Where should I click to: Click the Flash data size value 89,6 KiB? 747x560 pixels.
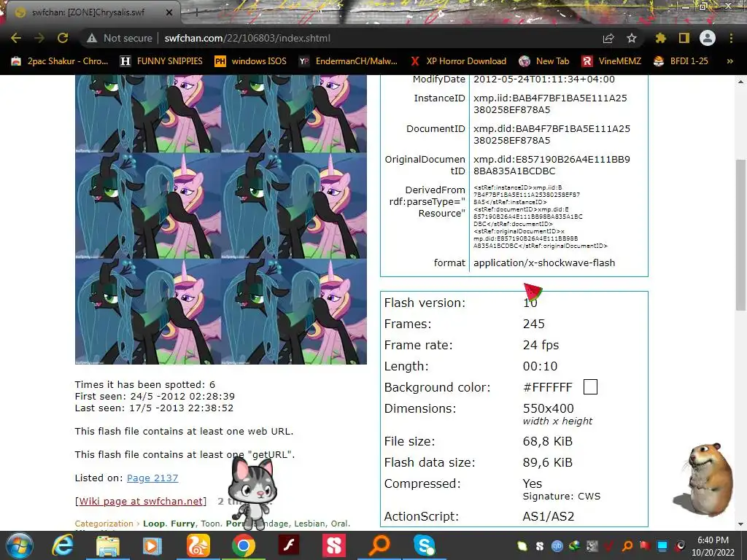pos(547,462)
